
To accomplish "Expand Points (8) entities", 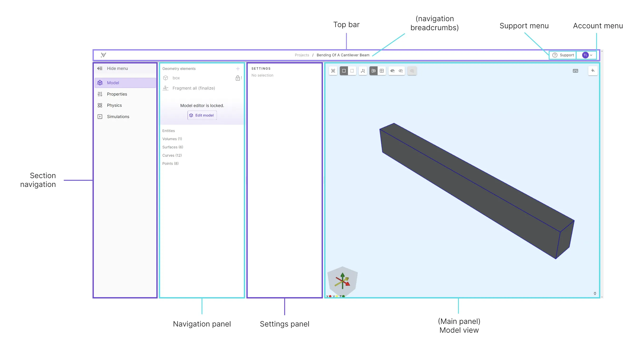I will point(170,164).
